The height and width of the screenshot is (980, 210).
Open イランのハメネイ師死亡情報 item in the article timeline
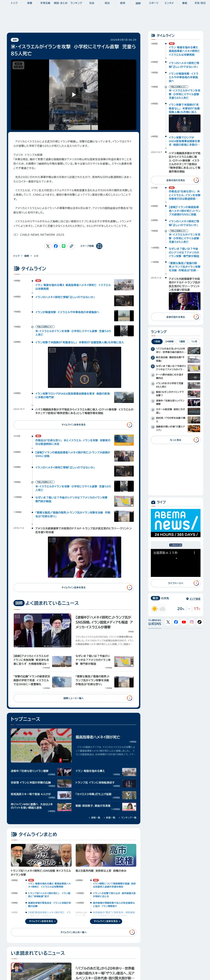point(65,297)
